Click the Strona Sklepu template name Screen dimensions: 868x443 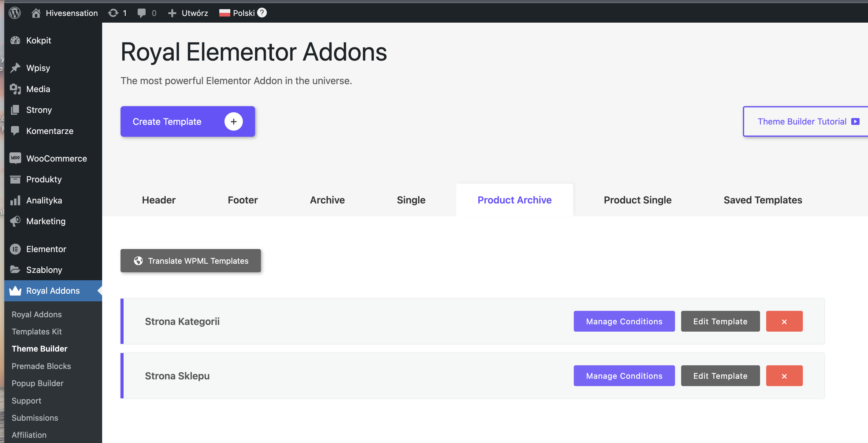[x=177, y=376]
